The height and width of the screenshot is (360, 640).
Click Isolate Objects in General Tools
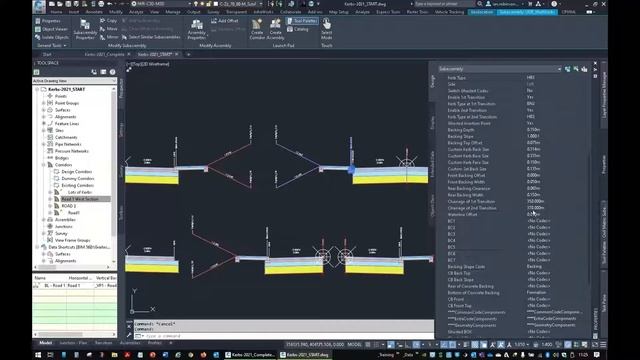point(52,37)
